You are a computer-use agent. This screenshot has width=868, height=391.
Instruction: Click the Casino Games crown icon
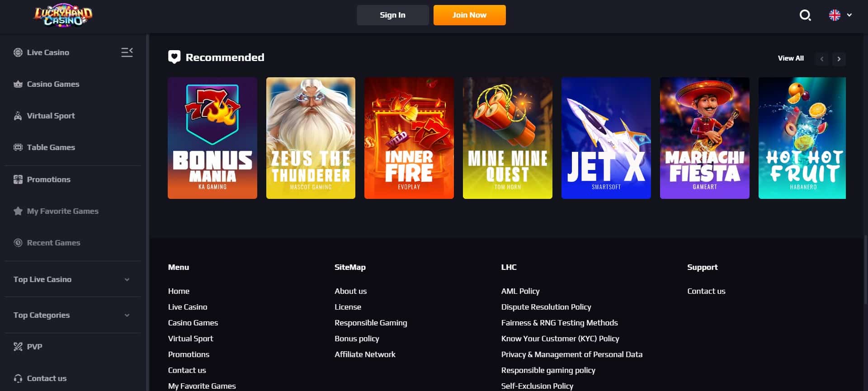pyautogui.click(x=18, y=84)
